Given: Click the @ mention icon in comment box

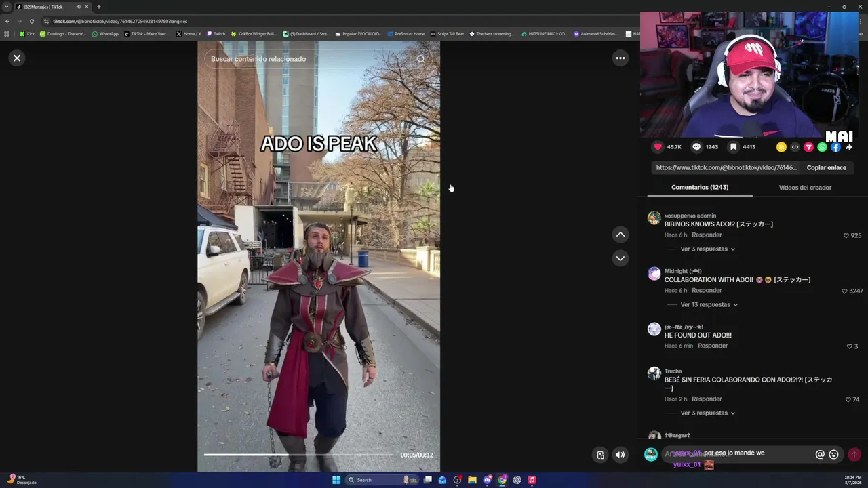Looking at the screenshot, I should (x=820, y=455).
